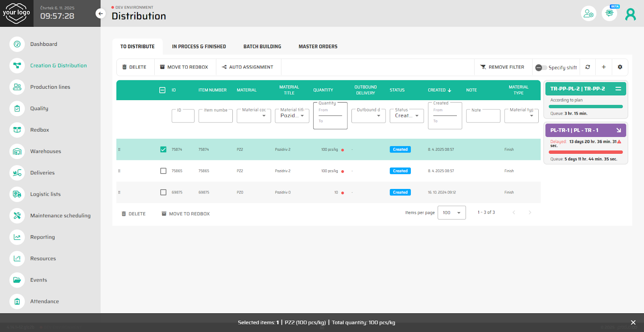Uncheck the checkbox for row 75874
Image resolution: width=644 pixels, height=332 pixels.
coord(163,150)
